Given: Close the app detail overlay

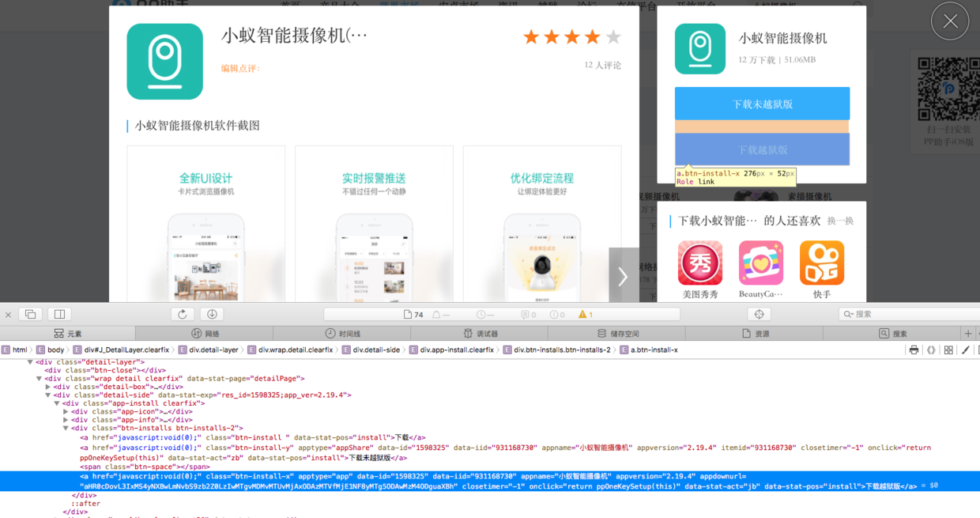Looking at the screenshot, I should (950, 21).
